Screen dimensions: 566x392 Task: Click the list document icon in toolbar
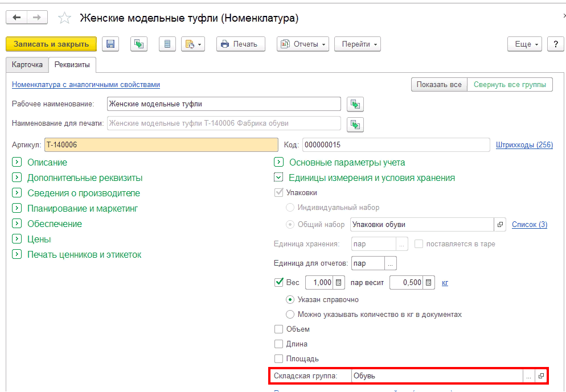[167, 44]
